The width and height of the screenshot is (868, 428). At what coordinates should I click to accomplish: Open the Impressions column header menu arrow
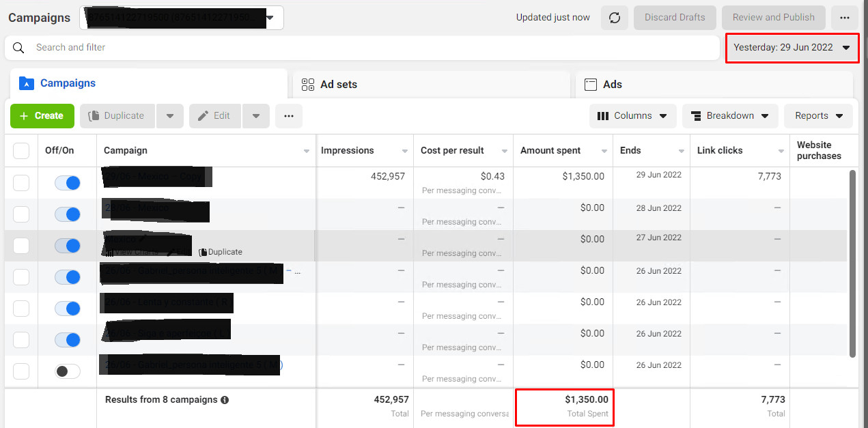click(x=405, y=152)
